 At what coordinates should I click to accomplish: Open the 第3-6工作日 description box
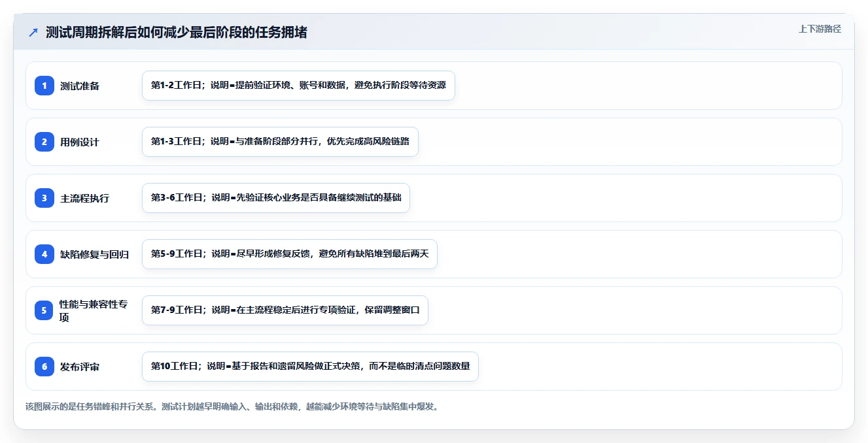click(276, 198)
